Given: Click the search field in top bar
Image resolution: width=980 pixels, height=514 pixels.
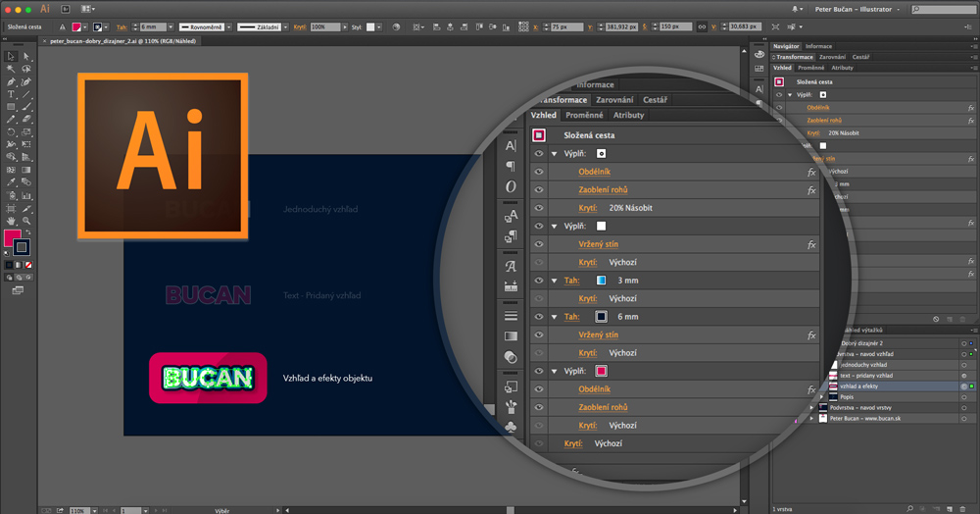Looking at the screenshot, I should [945, 9].
